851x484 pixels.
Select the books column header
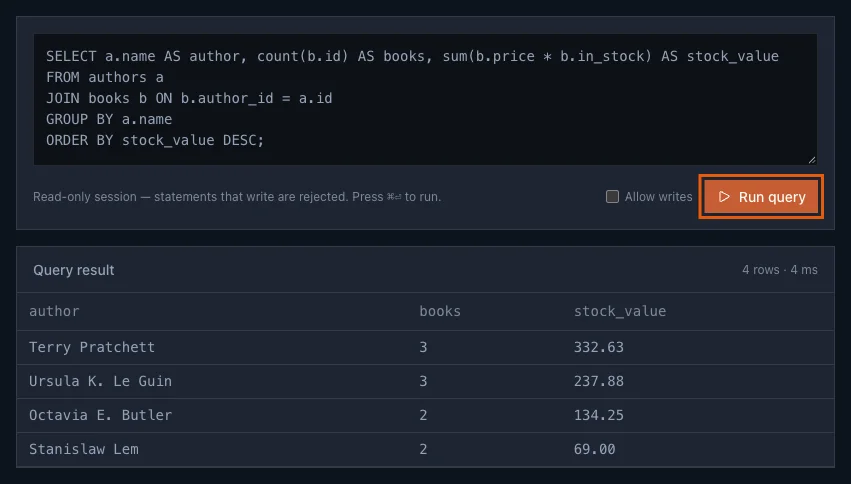440,311
